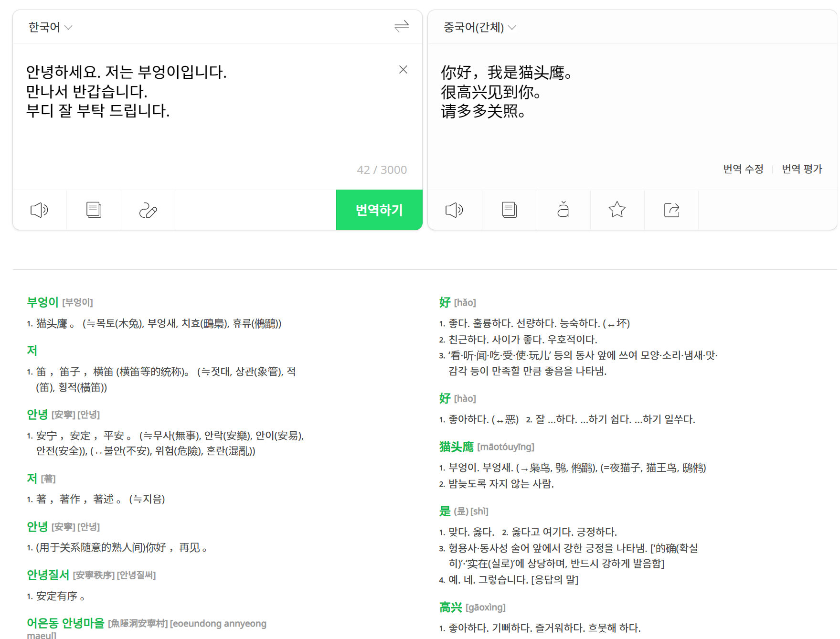
Task: Open 한국어 source language dropdown
Action: pyautogui.click(x=50, y=27)
